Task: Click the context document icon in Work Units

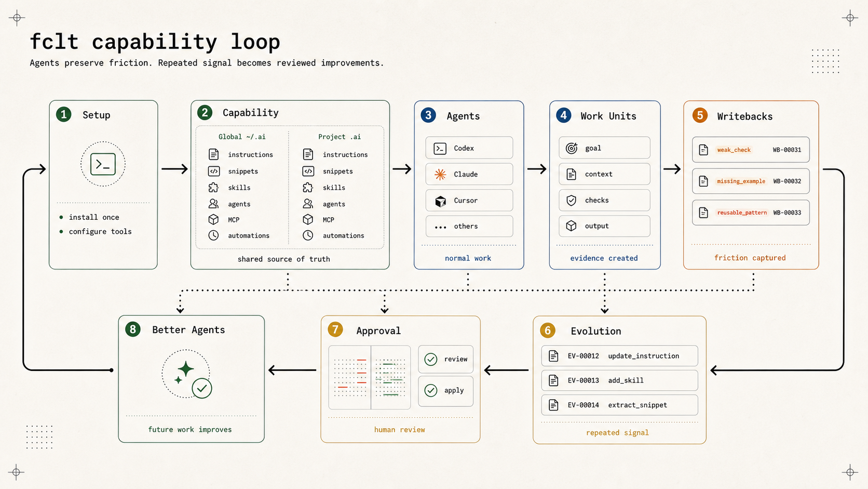Action: click(x=572, y=174)
